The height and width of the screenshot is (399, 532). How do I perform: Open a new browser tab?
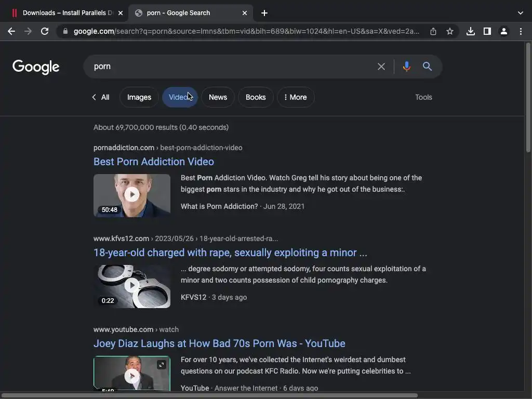[x=264, y=13]
